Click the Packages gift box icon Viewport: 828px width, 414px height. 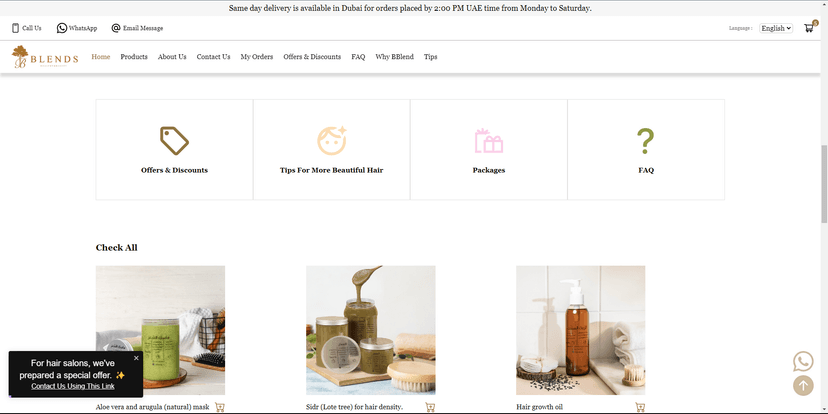(x=488, y=141)
